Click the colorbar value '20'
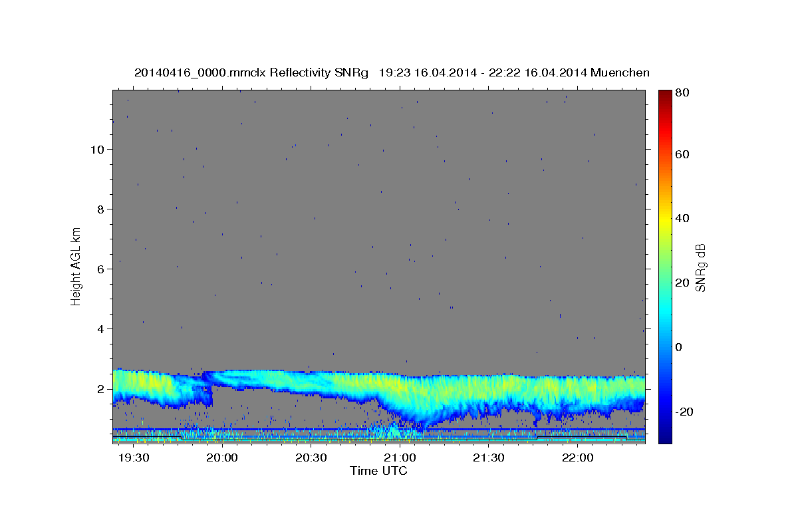The height and width of the screenshot is (532, 798). (x=682, y=283)
